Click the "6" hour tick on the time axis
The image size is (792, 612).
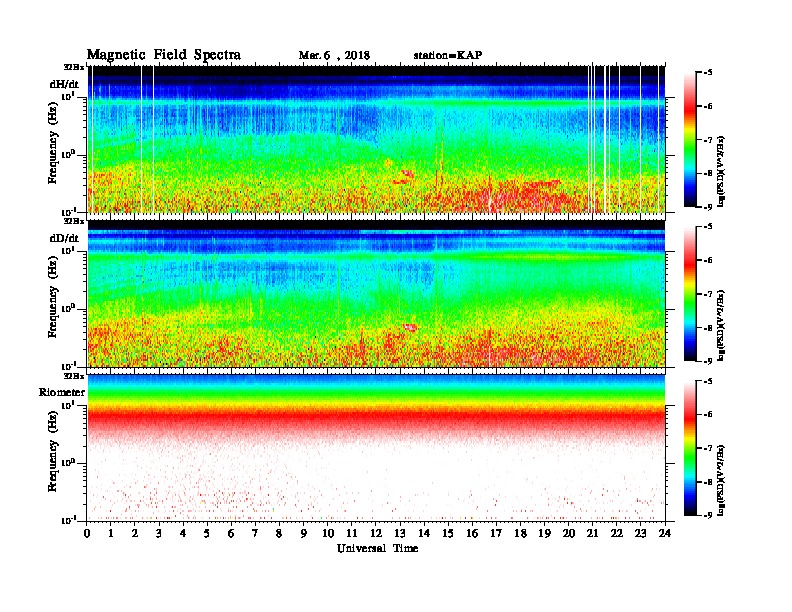(231, 534)
